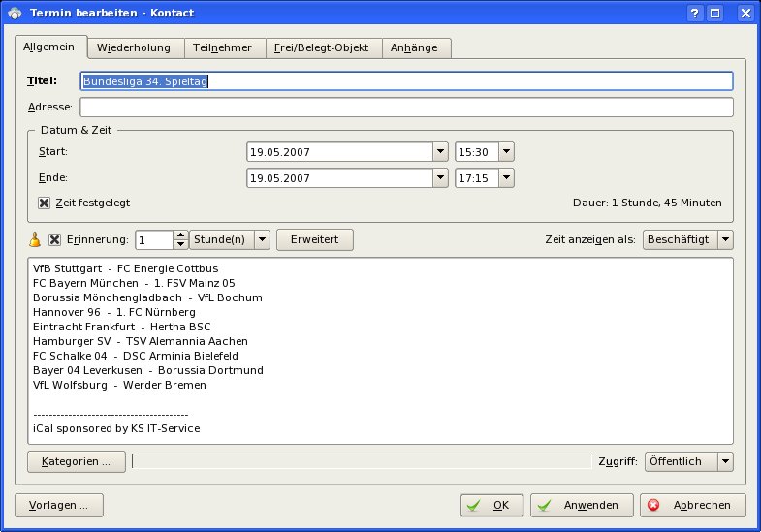Click the Vorlagen button
Viewport: 761px width, 532px height.
pyautogui.click(x=59, y=505)
